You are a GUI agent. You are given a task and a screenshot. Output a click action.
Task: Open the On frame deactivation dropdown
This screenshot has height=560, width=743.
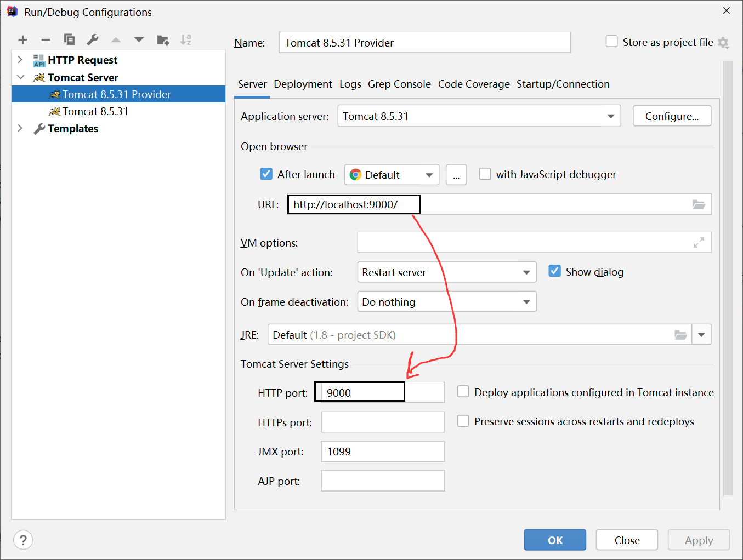click(x=447, y=302)
